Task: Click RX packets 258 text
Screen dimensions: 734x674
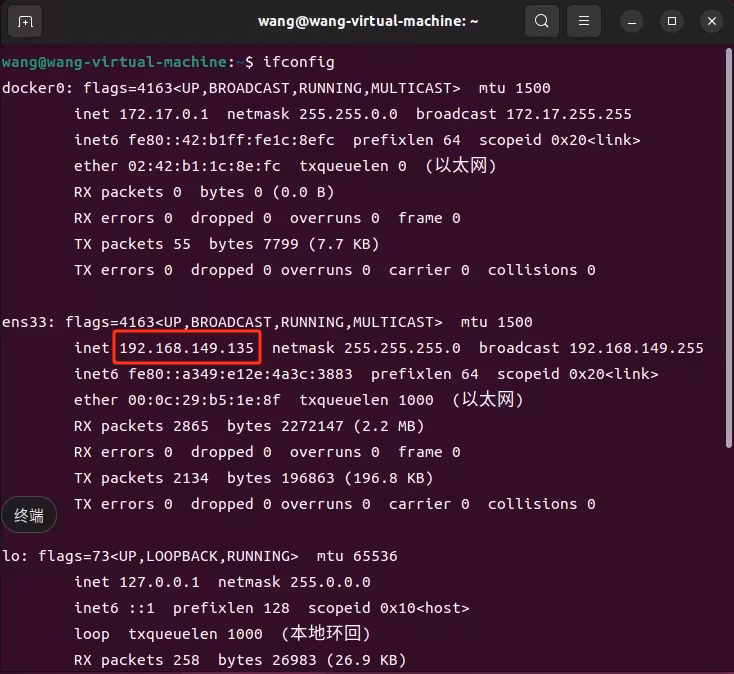Action: (x=137, y=660)
